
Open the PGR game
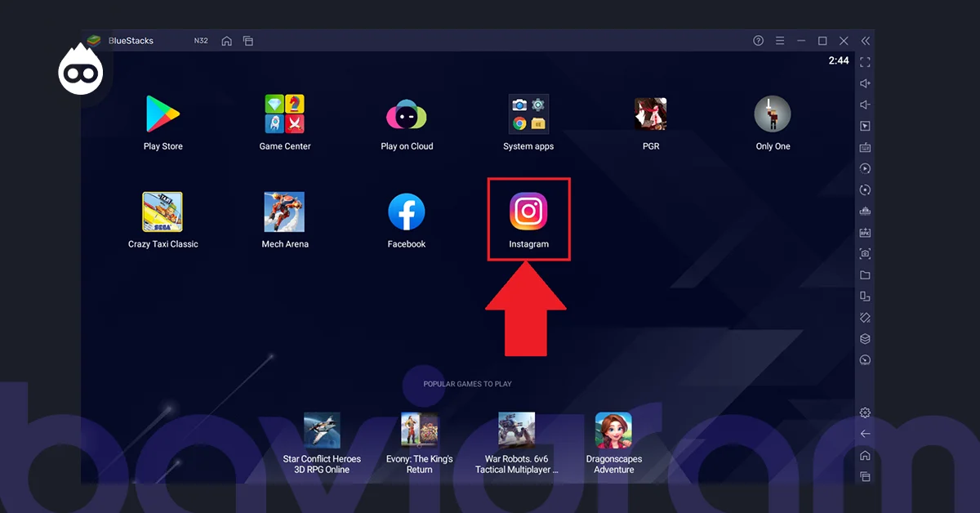tap(651, 114)
